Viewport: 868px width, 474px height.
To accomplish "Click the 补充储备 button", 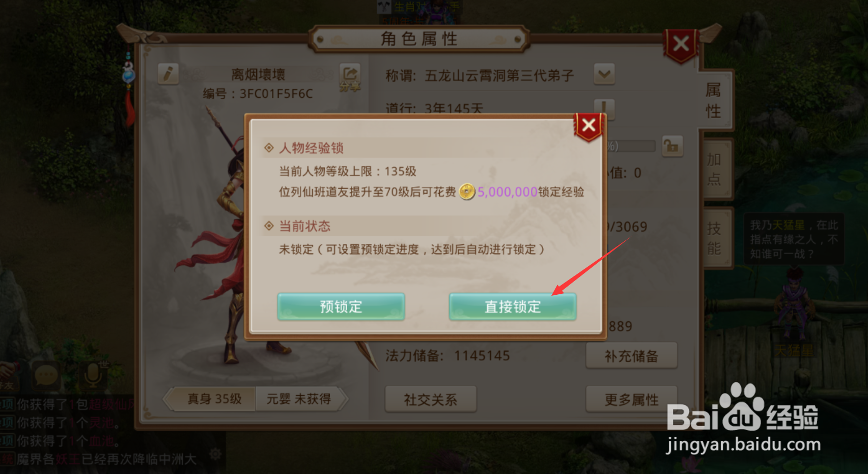I will (x=631, y=356).
